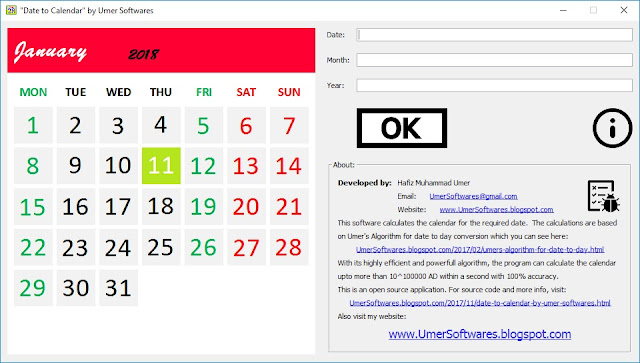The height and width of the screenshot is (363, 640).
Task: Select day 27 in the calendar
Action: pyautogui.click(x=246, y=247)
